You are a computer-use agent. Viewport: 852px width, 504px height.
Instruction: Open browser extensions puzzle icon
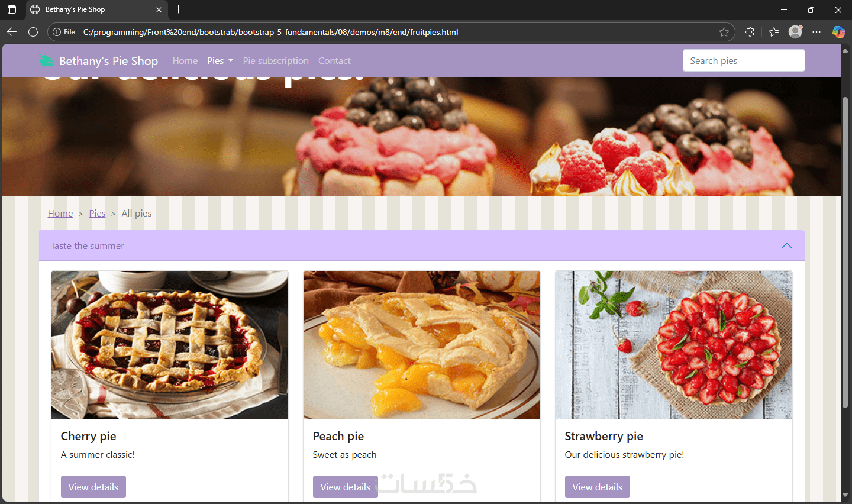(750, 32)
